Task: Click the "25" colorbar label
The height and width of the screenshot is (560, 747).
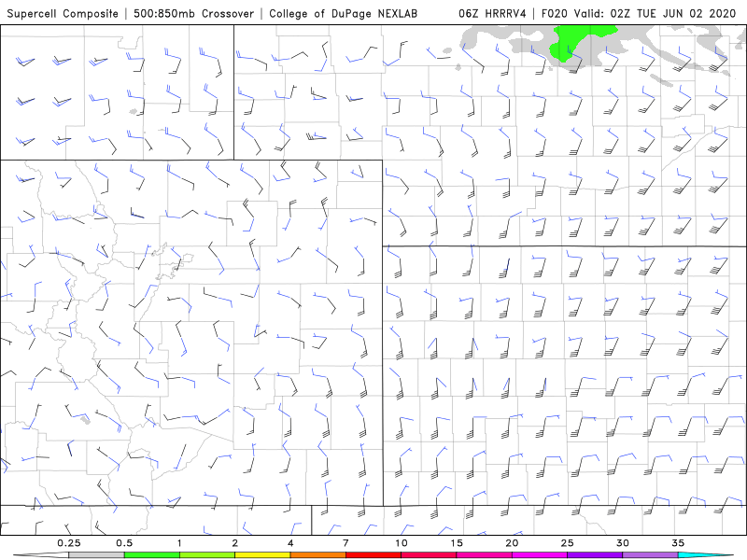Action: [568, 543]
